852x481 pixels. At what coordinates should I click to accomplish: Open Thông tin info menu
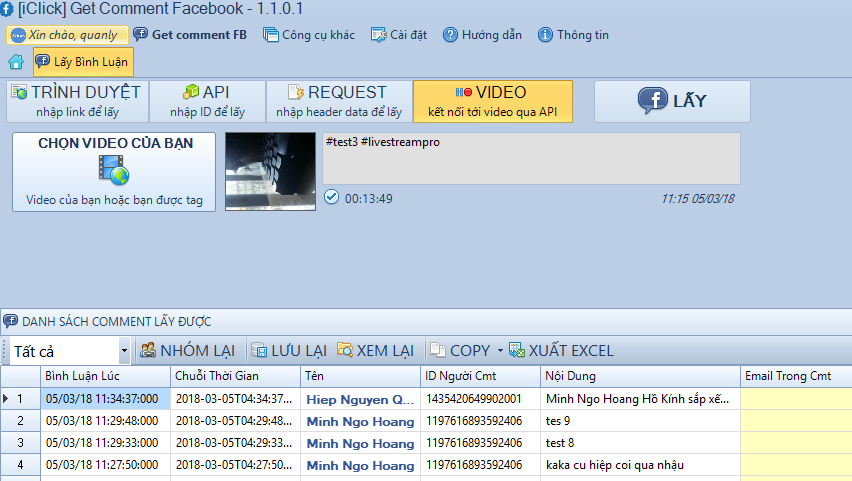point(574,35)
